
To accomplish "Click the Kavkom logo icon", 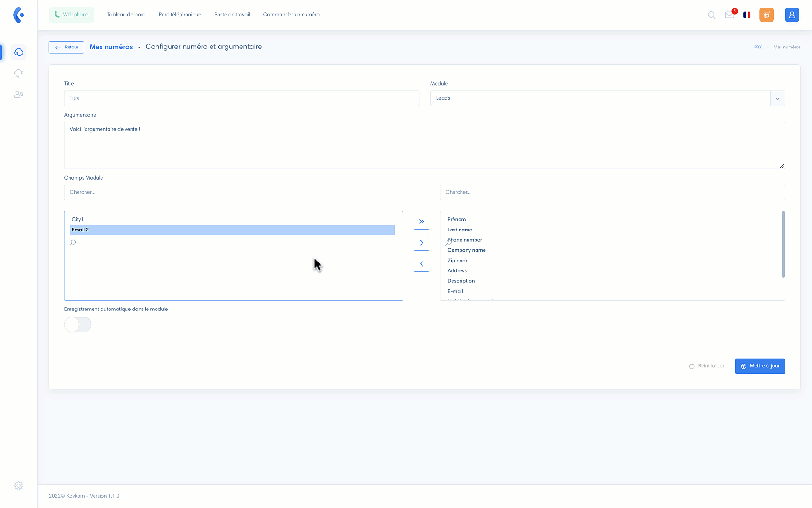I will pyautogui.click(x=18, y=15).
